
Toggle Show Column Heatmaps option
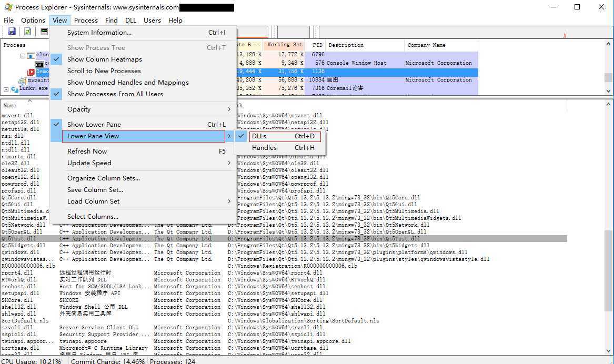(x=143, y=59)
